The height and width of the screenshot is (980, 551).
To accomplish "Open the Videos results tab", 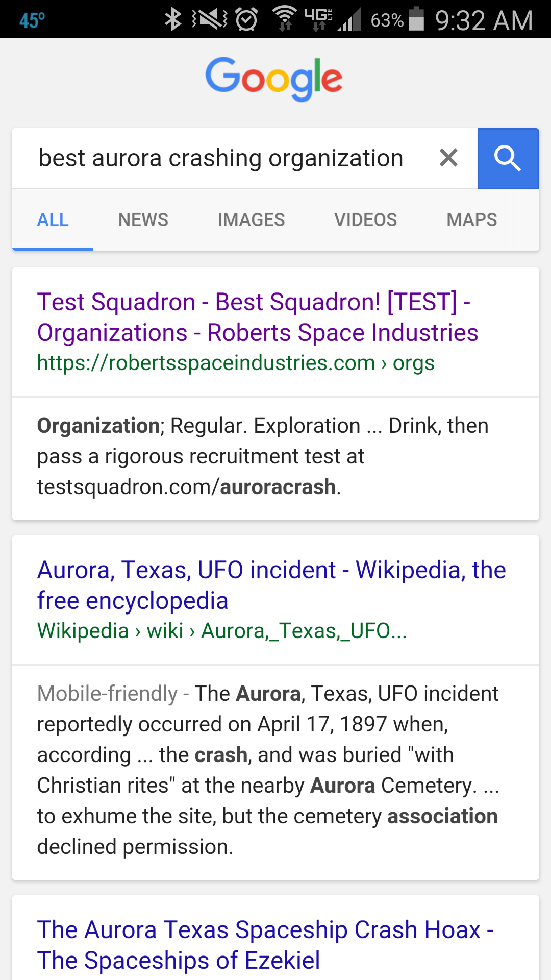I will click(365, 220).
